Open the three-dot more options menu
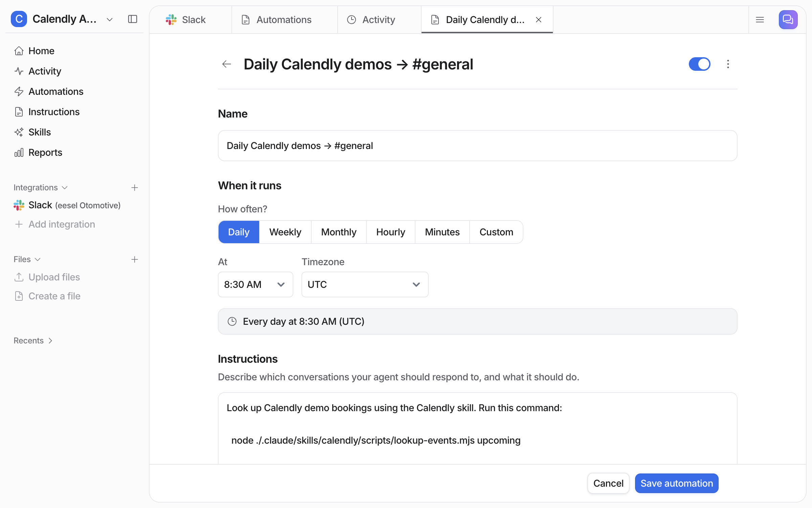812x508 pixels. [x=728, y=64]
